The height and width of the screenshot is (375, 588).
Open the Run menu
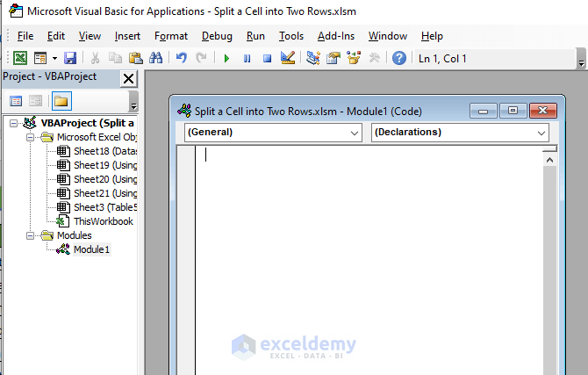pyautogui.click(x=255, y=36)
